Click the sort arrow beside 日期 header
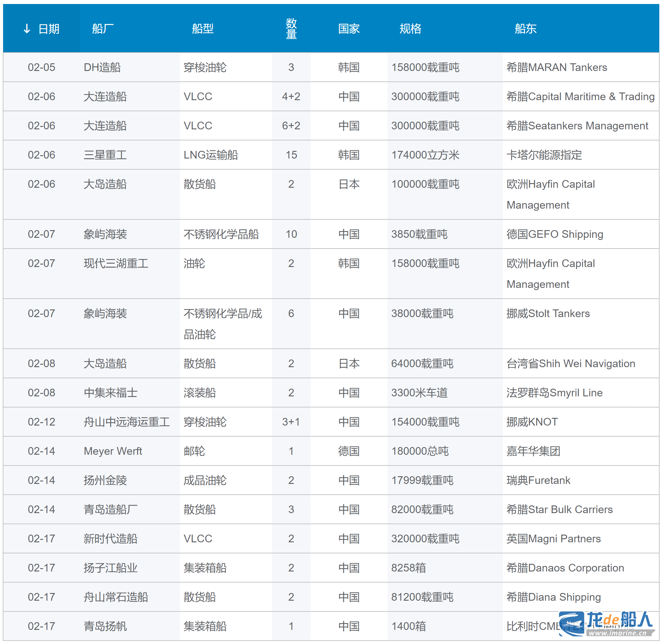663x644 pixels. click(x=27, y=29)
